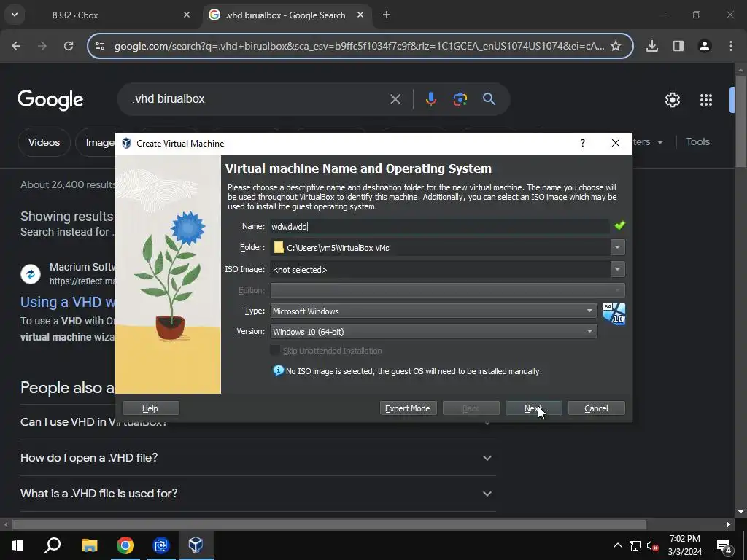Open Google search Tools
Image resolution: width=747 pixels, height=560 pixels.
pos(697,142)
